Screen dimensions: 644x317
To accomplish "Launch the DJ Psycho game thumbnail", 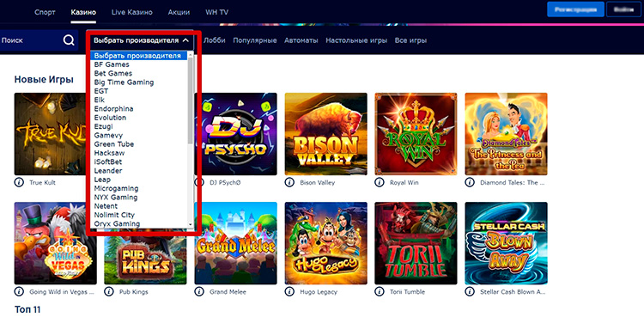I will tap(236, 134).
